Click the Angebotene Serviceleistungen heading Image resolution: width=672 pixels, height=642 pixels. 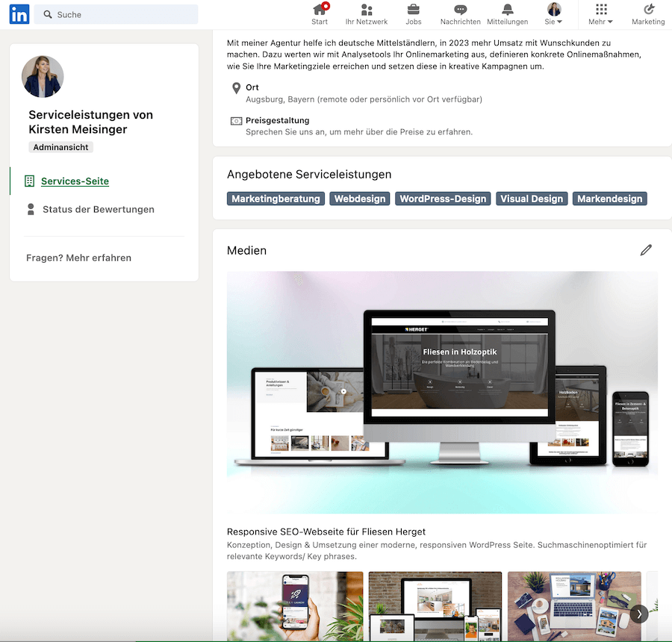(x=309, y=175)
